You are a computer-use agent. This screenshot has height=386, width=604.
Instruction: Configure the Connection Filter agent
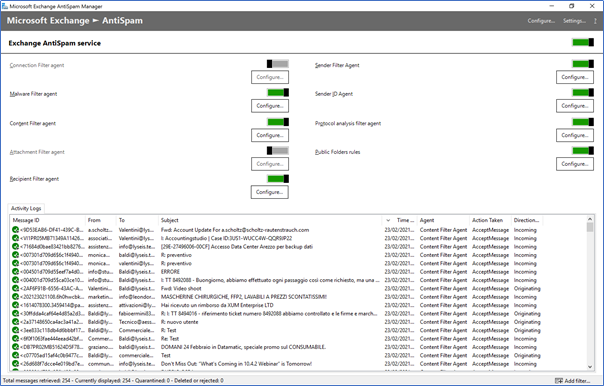pyautogui.click(x=270, y=77)
